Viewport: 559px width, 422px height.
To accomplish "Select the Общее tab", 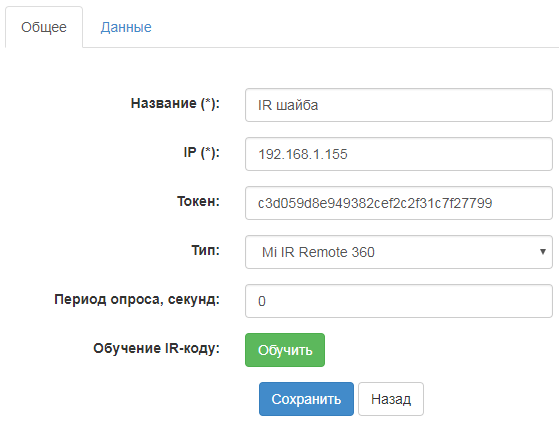I will click(44, 27).
